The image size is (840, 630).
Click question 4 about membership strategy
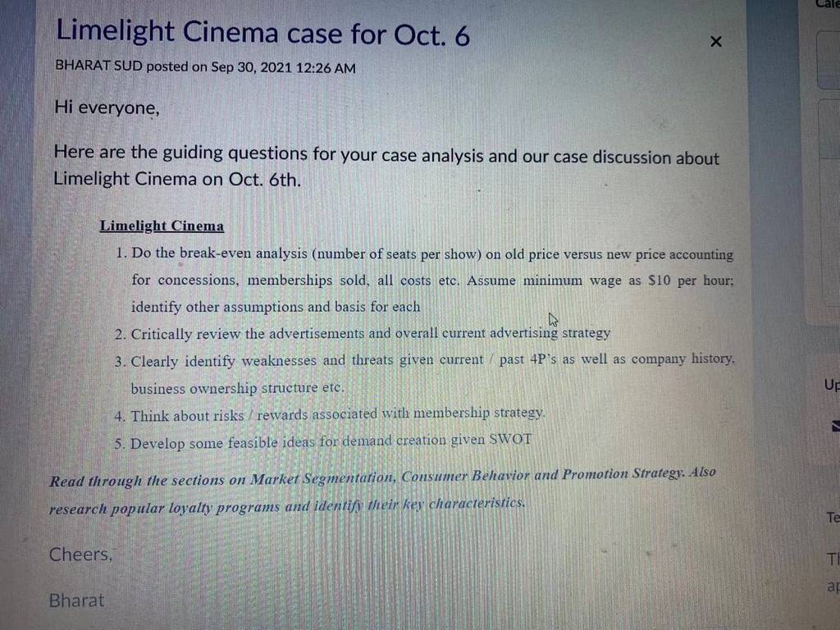[330, 414]
